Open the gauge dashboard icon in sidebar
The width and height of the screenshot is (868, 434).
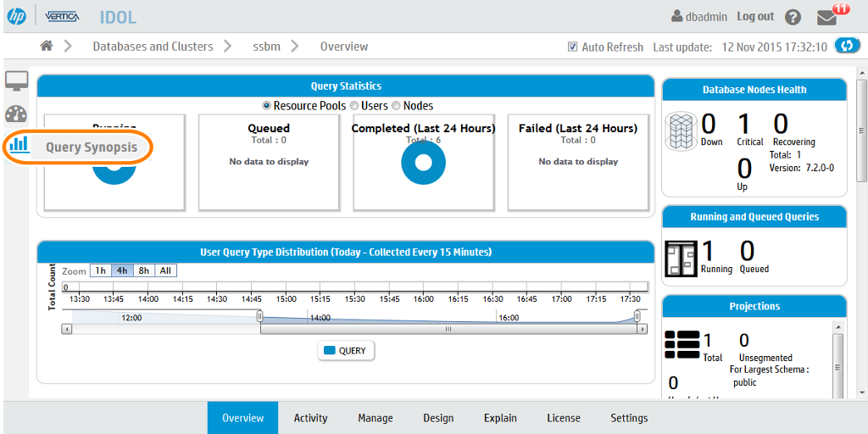(16, 114)
